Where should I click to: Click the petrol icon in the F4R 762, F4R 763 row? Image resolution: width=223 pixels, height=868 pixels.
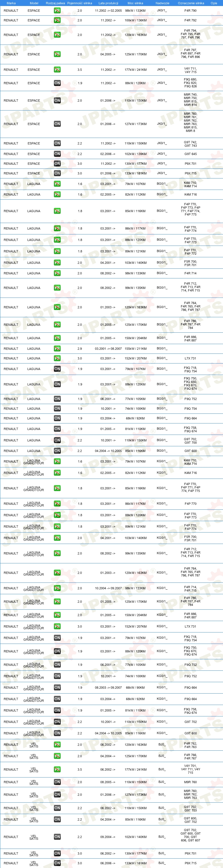pos(57,744)
